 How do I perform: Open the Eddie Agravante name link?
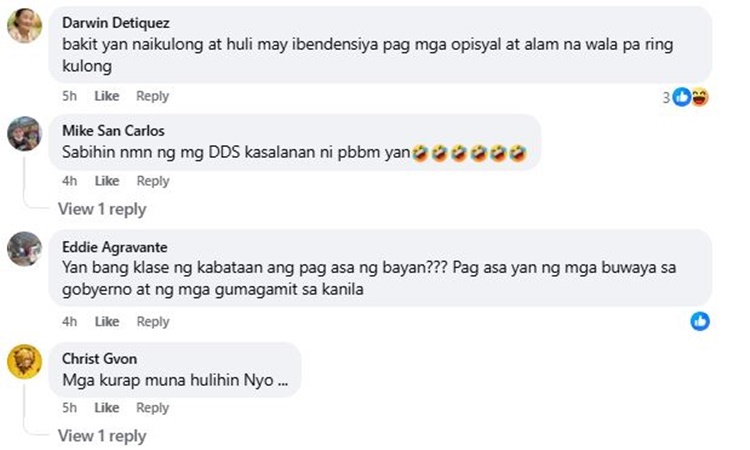click(x=115, y=247)
